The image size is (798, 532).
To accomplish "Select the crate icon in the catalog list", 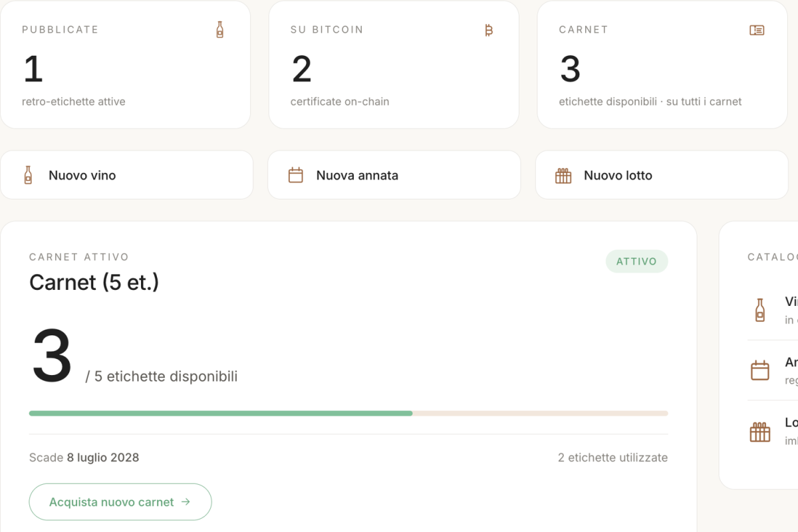I will point(760,432).
